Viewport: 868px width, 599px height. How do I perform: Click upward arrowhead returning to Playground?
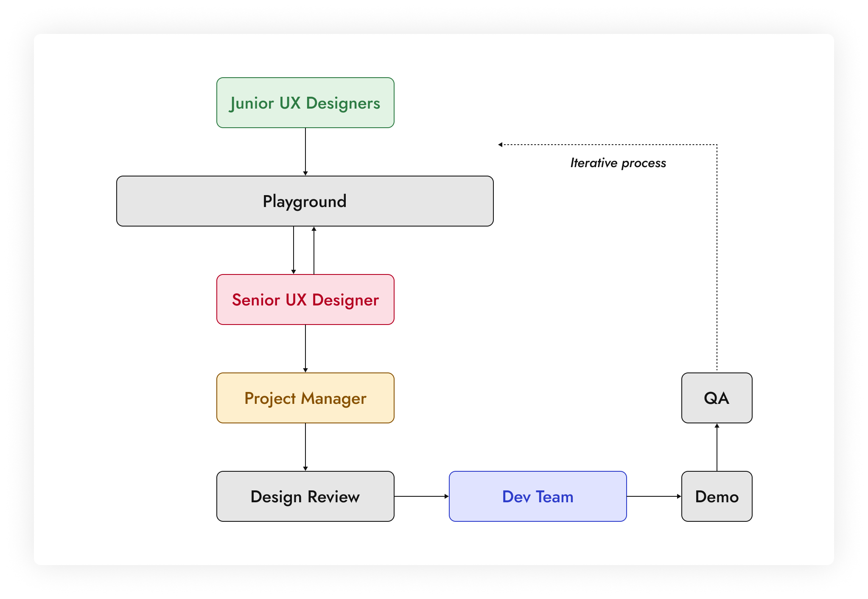click(314, 229)
